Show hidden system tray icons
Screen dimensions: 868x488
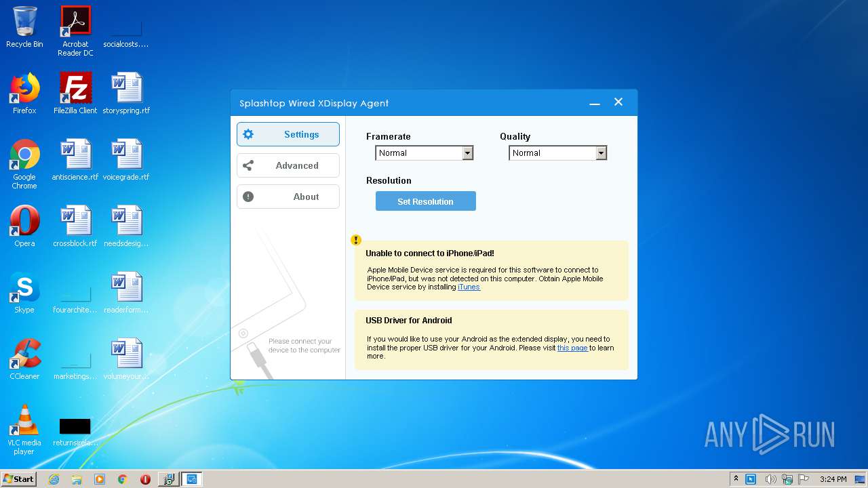[x=736, y=479]
